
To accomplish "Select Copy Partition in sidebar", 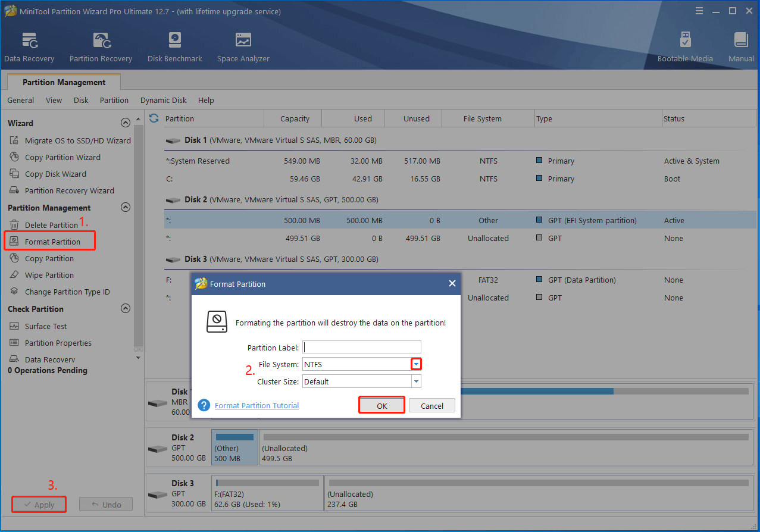I will pyautogui.click(x=42, y=258).
